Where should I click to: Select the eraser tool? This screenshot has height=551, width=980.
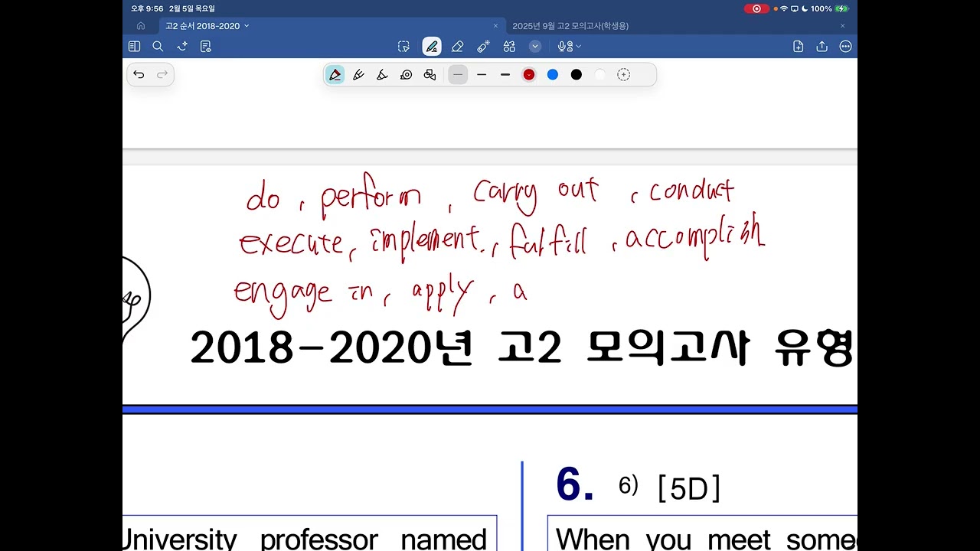pyautogui.click(x=457, y=47)
